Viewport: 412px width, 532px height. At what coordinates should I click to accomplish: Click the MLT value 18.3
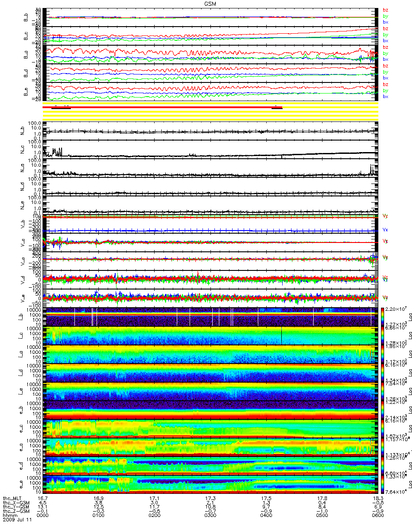(x=377, y=499)
